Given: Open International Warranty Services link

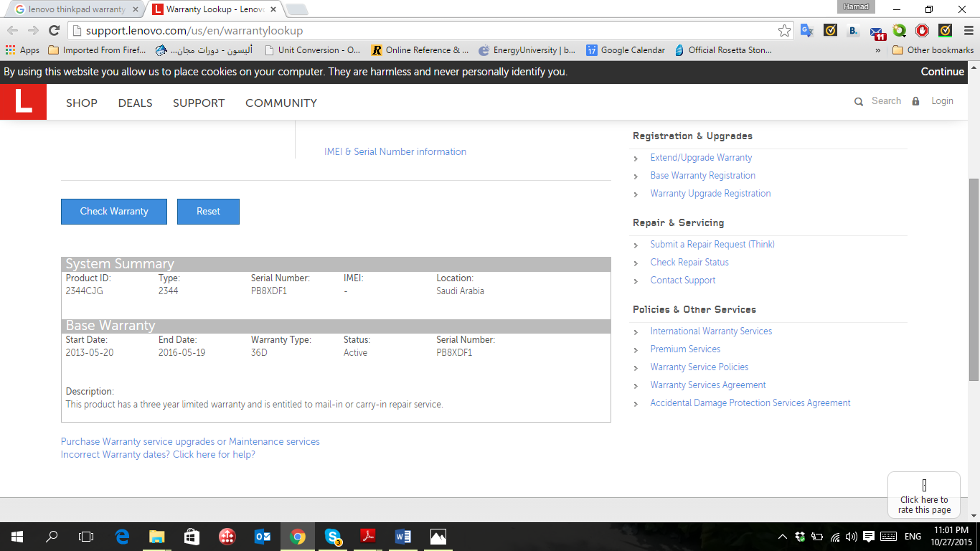Looking at the screenshot, I should pyautogui.click(x=711, y=331).
